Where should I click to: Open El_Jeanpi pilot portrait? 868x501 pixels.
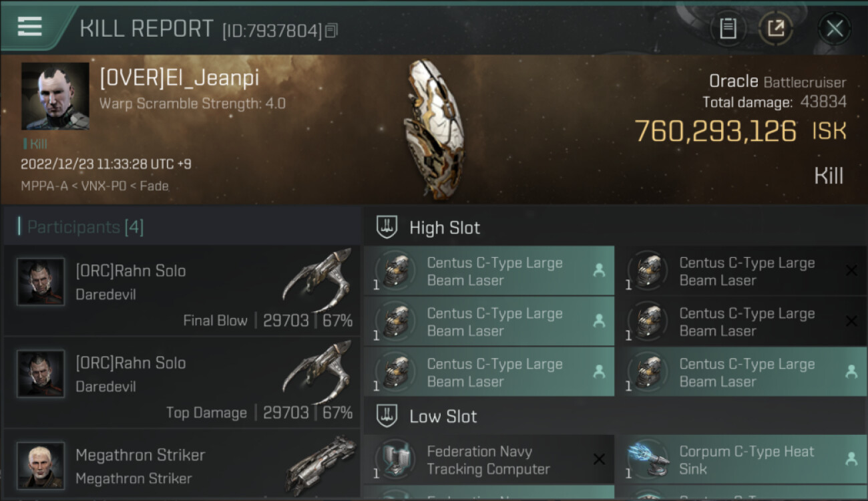pyautogui.click(x=55, y=96)
